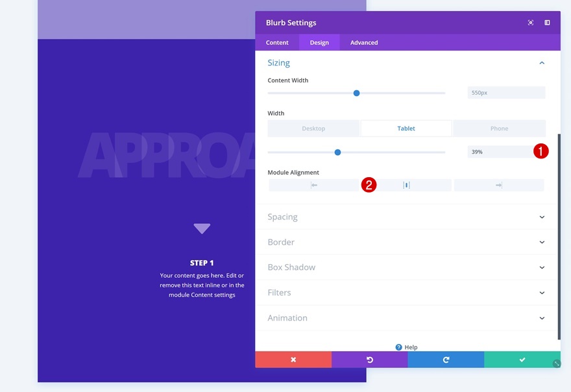Viewport: 571px width, 392px height.
Task: Expand the Border section
Action: (x=406, y=242)
